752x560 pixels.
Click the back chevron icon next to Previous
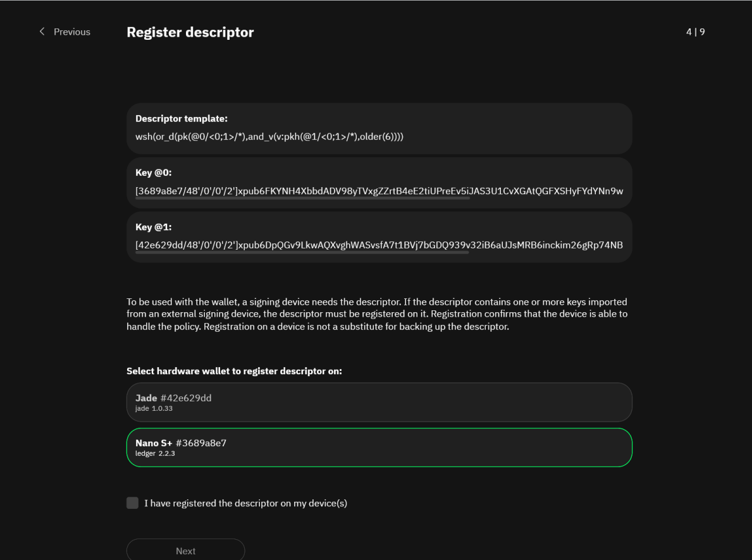tap(42, 31)
